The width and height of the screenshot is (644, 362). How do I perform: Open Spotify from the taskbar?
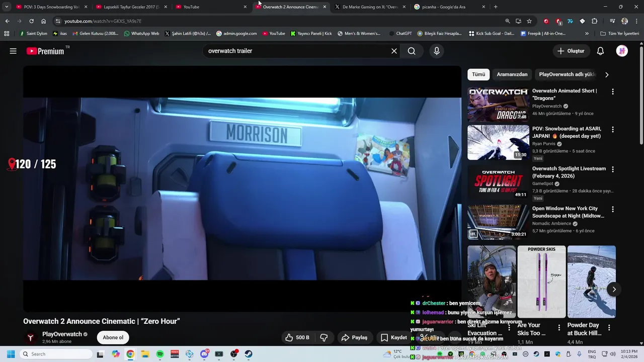point(160,354)
